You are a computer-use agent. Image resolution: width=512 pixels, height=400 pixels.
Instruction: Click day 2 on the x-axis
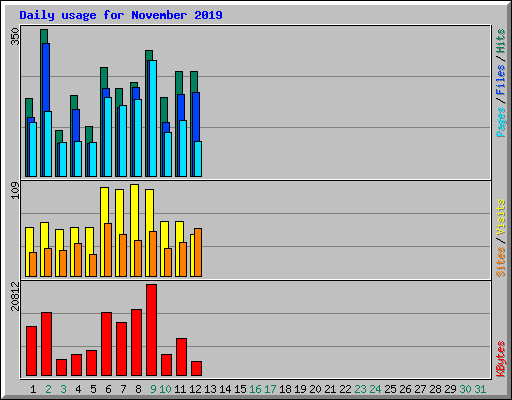(48, 389)
